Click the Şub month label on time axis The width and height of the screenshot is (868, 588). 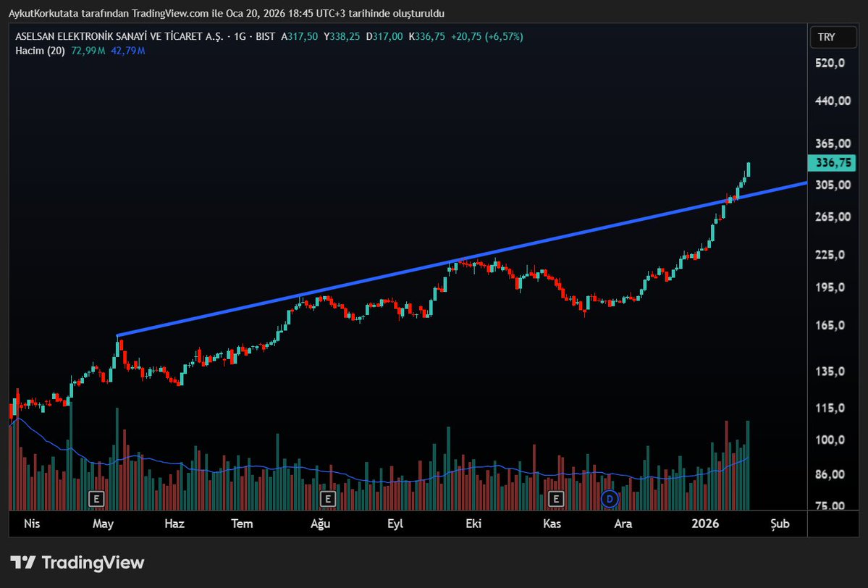(780, 524)
